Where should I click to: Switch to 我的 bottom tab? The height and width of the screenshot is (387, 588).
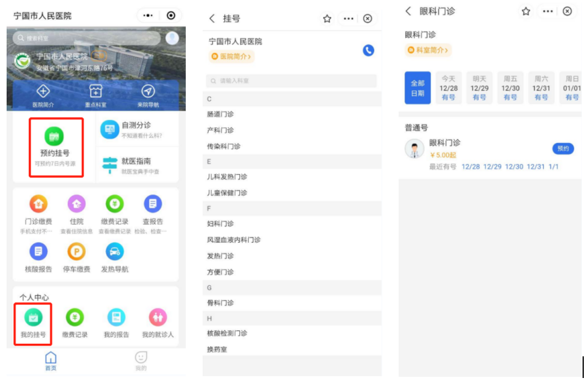pyautogui.click(x=141, y=361)
